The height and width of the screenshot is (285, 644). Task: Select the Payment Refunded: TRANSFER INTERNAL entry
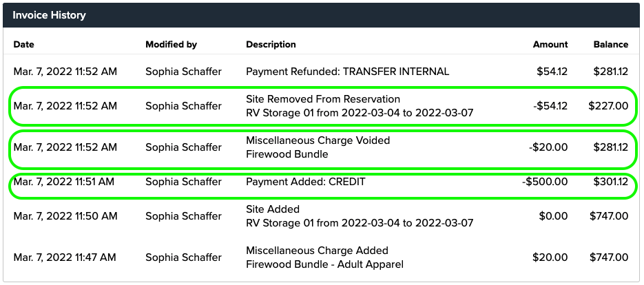click(x=347, y=72)
